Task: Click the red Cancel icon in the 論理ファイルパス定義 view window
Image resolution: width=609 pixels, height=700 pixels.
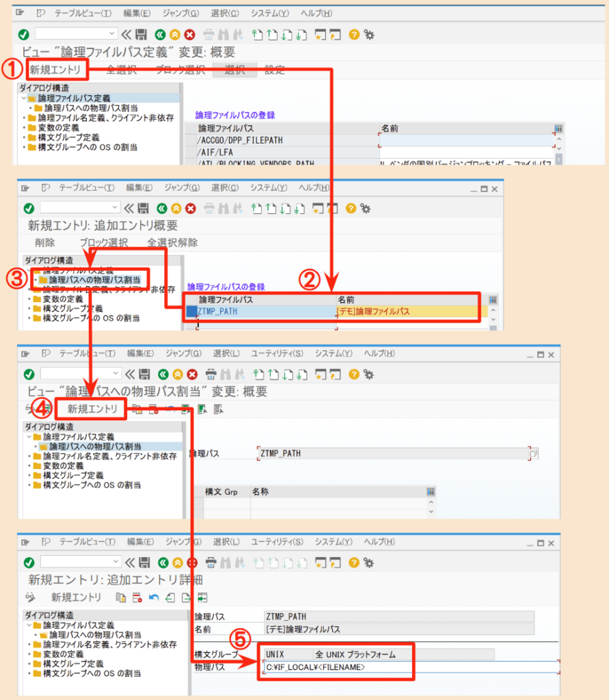Action: coord(190,34)
